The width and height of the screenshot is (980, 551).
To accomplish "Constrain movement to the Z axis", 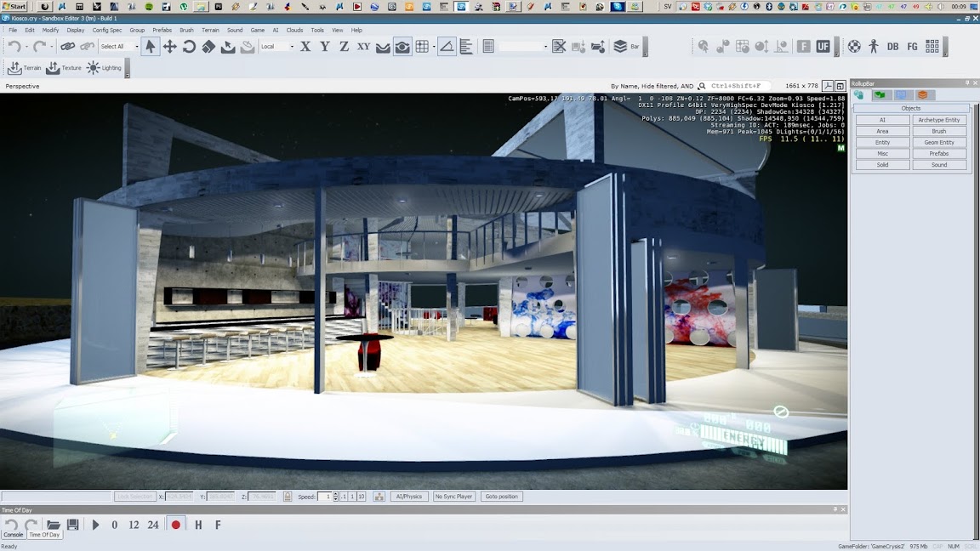I will [344, 47].
